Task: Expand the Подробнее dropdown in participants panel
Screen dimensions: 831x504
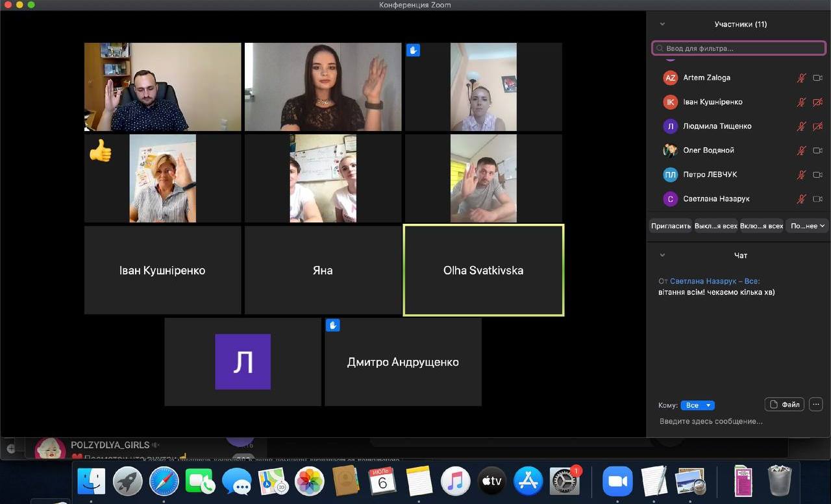Action: 808,226
